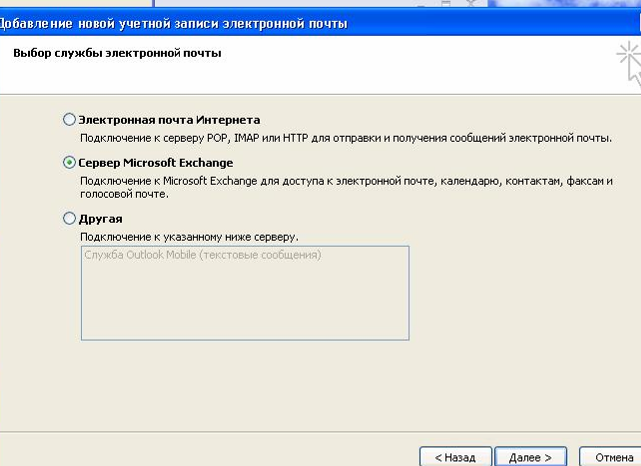Click the Подключение к указанному ниже серверу text
This screenshot has height=466, width=641.
coord(189,237)
